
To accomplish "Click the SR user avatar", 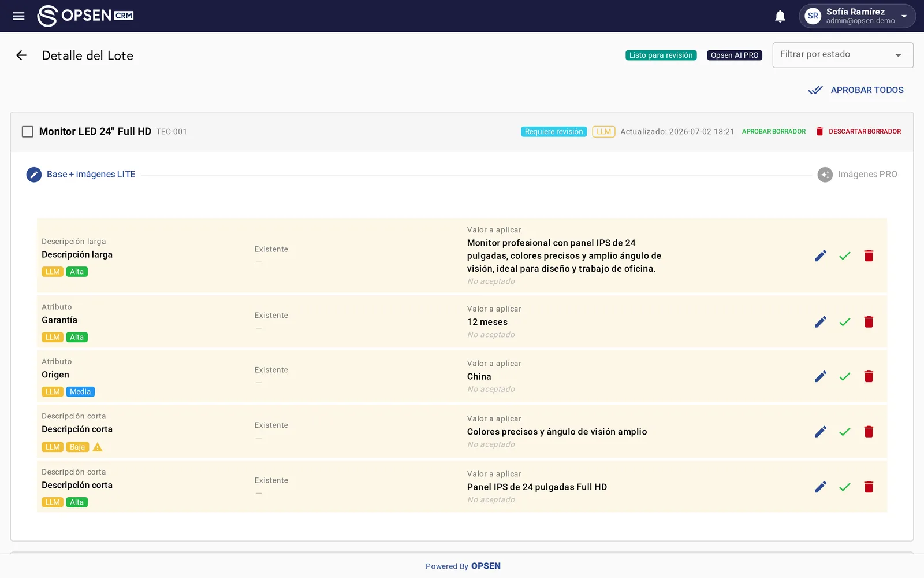I will 813,16.
